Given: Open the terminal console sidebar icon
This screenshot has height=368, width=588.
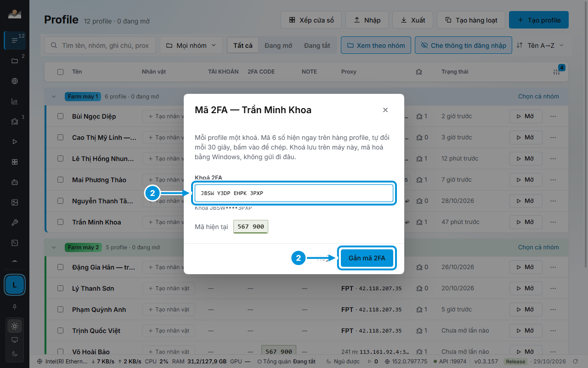Looking at the screenshot, I should pos(15,243).
